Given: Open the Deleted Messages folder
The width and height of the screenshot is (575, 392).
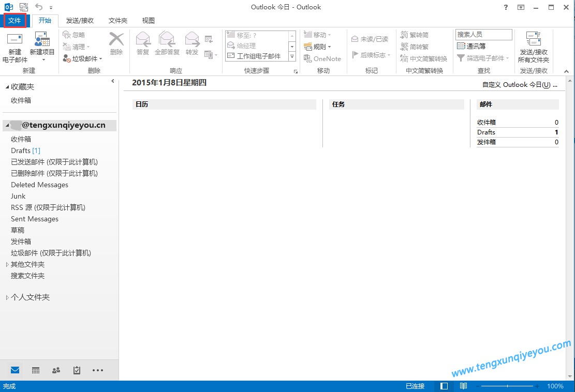Looking at the screenshot, I should pyautogui.click(x=40, y=185).
